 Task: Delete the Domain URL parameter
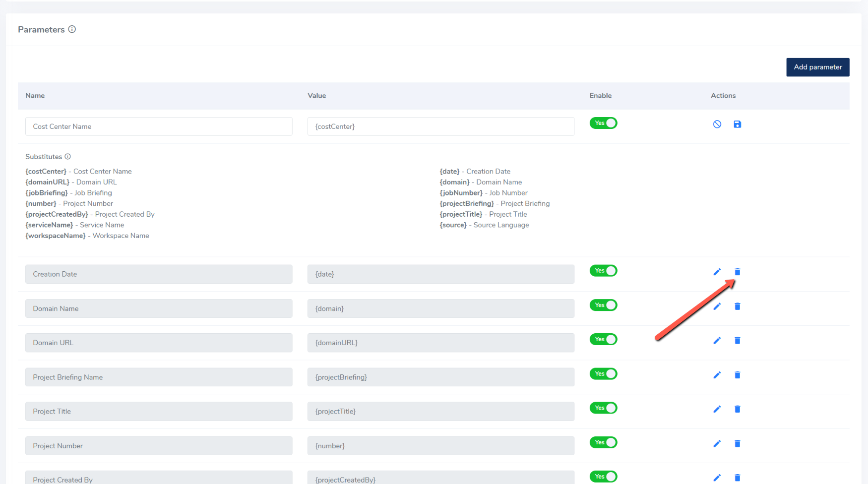[737, 341]
